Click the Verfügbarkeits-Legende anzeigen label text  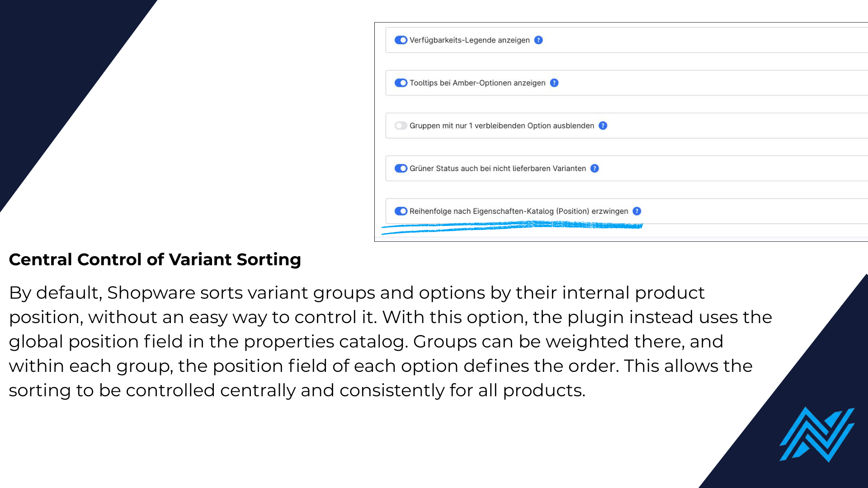(x=470, y=40)
